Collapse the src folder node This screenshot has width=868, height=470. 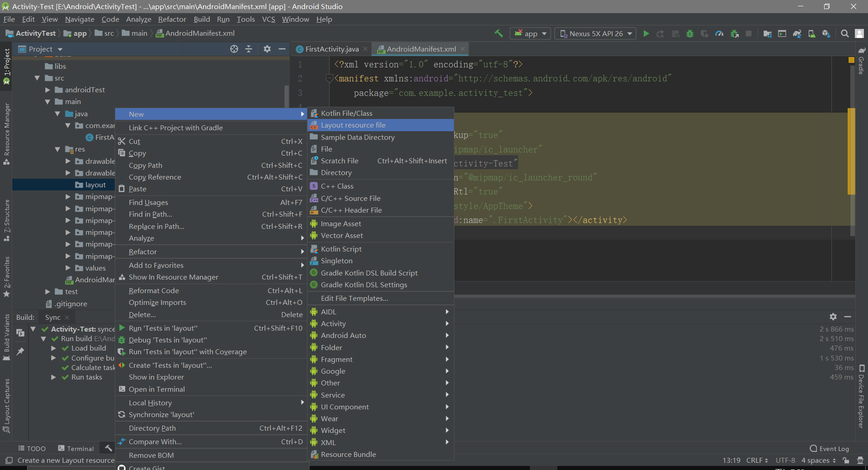coord(38,78)
